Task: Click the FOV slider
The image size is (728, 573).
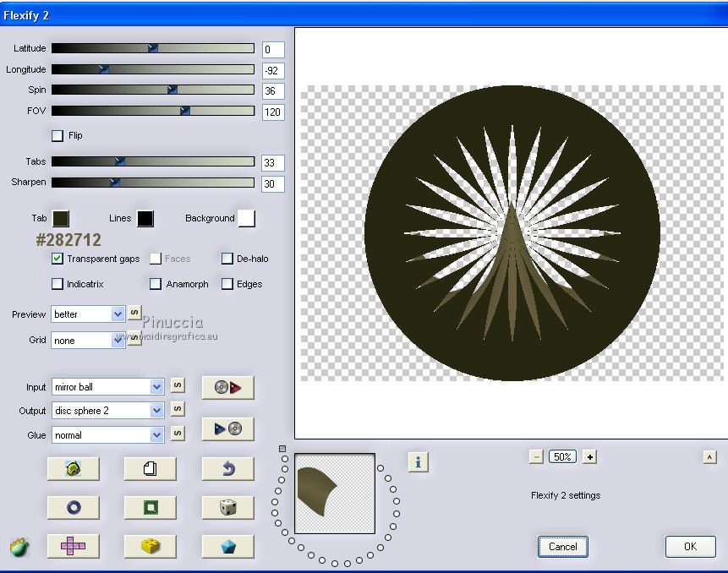Action: 153,111
